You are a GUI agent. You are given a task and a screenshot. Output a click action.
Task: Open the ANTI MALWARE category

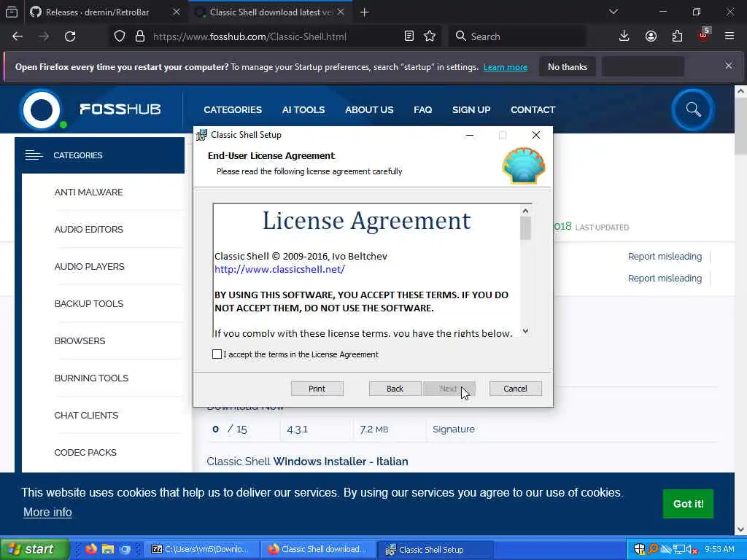tap(88, 192)
